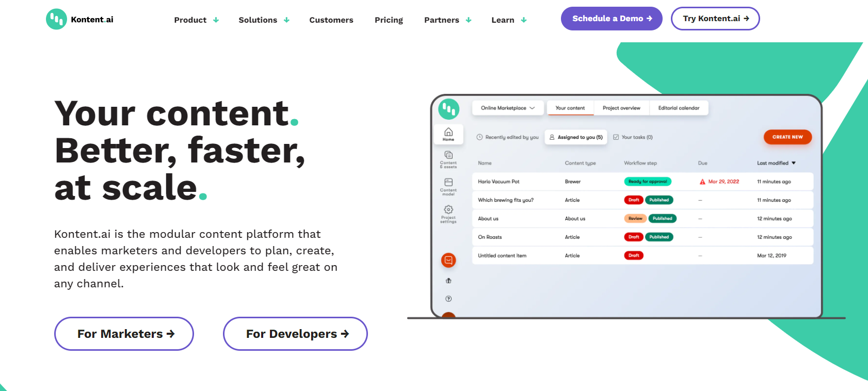Click the red warning due date icon
Image resolution: width=868 pixels, height=391 pixels.
[702, 182]
